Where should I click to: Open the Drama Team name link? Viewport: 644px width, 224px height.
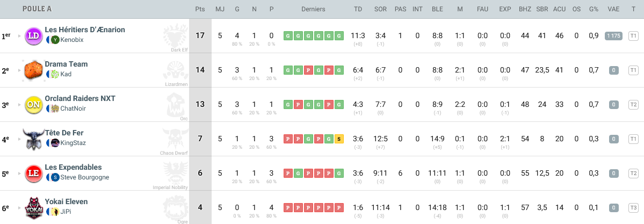click(x=66, y=64)
